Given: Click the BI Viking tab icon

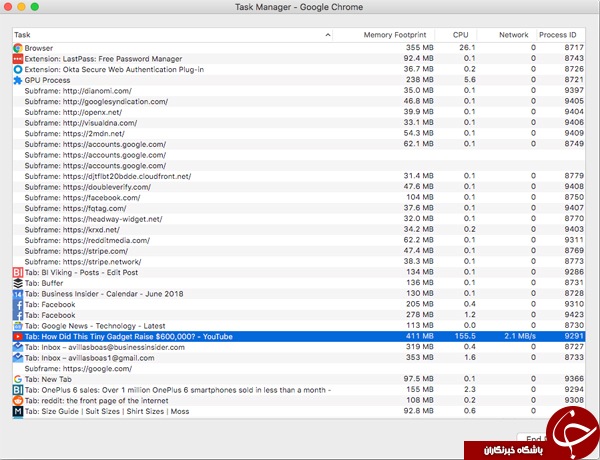Looking at the screenshot, I should (x=18, y=272).
